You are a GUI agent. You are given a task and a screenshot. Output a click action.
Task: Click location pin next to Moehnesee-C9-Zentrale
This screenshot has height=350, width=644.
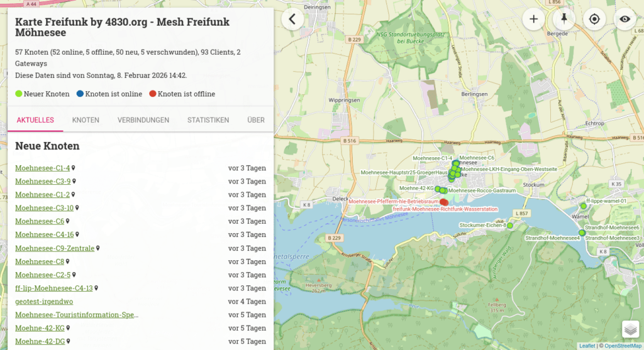pos(97,248)
